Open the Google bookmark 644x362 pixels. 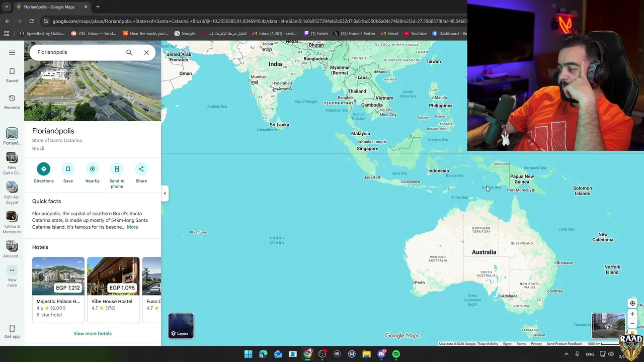(x=185, y=34)
